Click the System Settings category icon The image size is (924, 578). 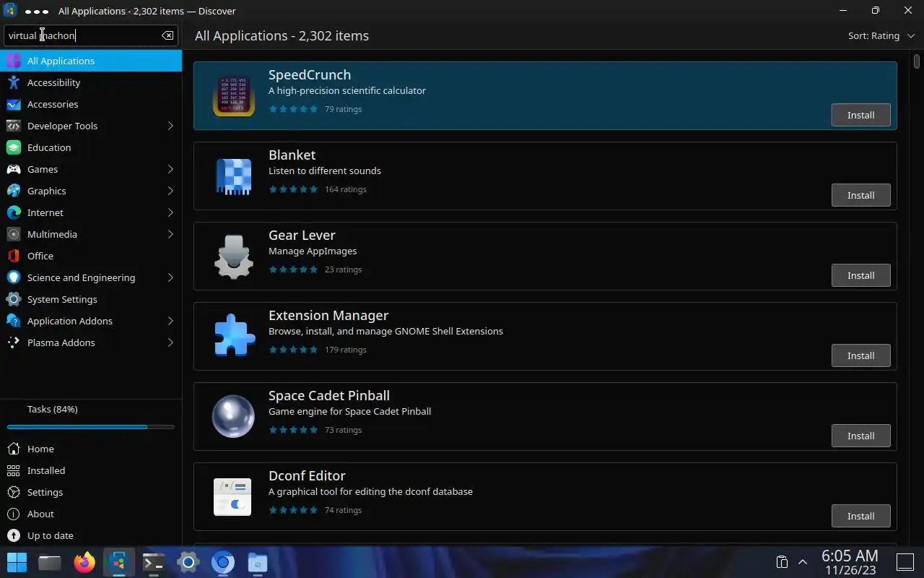(14, 299)
